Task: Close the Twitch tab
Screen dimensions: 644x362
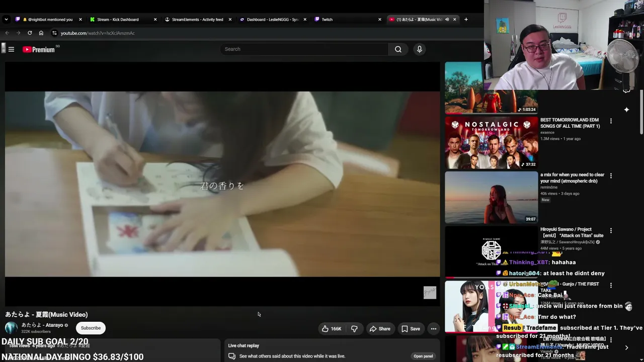Action: coord(380,20)
